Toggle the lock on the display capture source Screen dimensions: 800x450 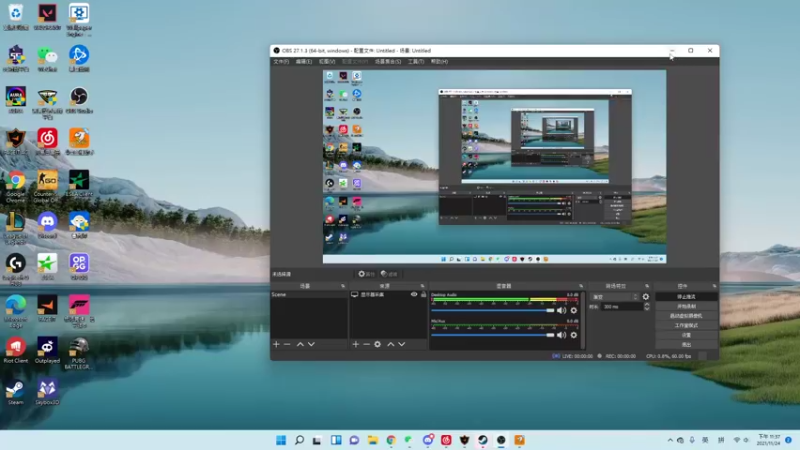(x=423, y=295)
